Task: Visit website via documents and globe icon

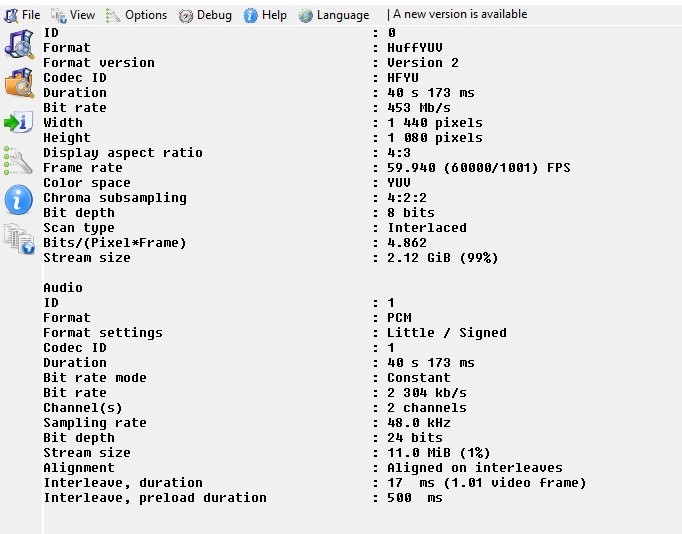Action: click(x=19, y=238)
